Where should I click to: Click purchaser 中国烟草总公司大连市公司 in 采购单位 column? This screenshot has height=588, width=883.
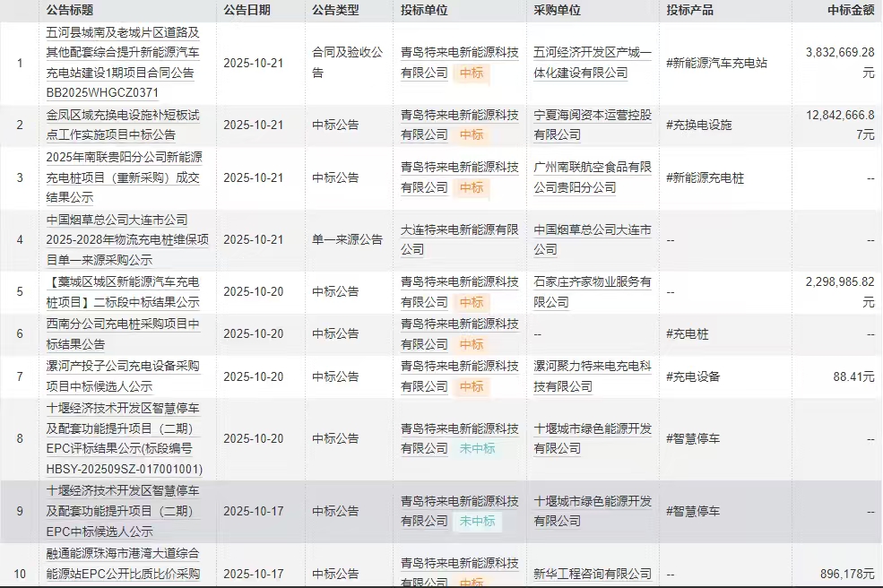pos(593,239)
